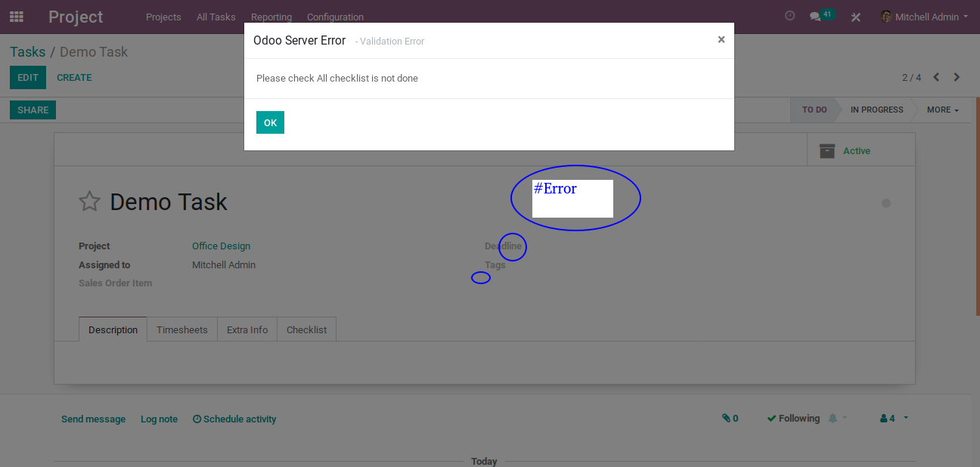This screenshot has width=980, height=467.
Task: Click OK in the error dialog
Action: (270, 122)
